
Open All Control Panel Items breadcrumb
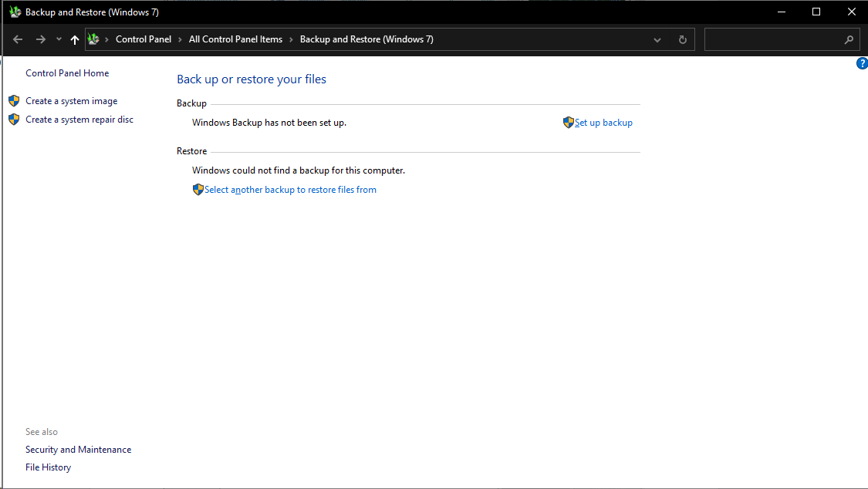click(235, 39)
